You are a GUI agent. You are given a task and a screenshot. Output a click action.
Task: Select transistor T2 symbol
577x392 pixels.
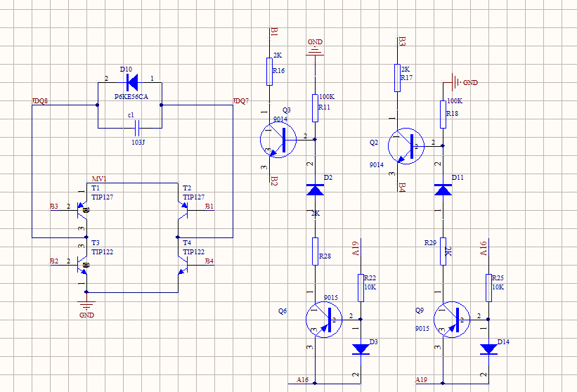coord(183,210)
